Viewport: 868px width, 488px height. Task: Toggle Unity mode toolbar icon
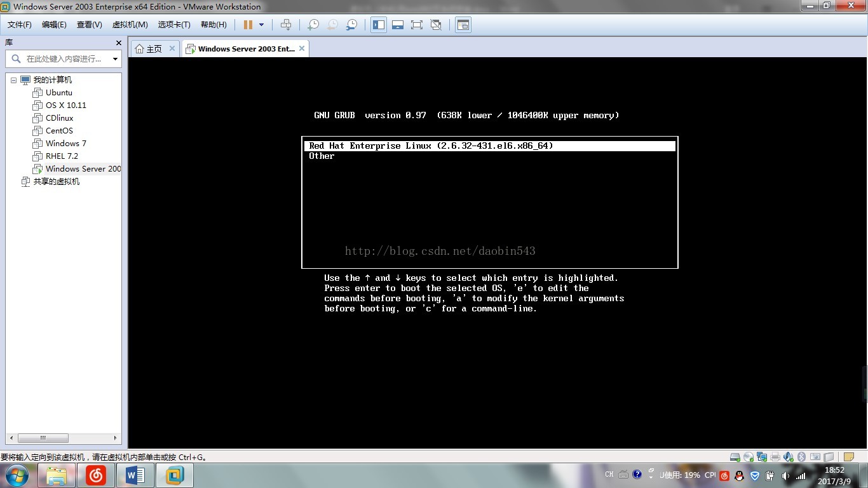pyautogui.click(x=436, y=25)
